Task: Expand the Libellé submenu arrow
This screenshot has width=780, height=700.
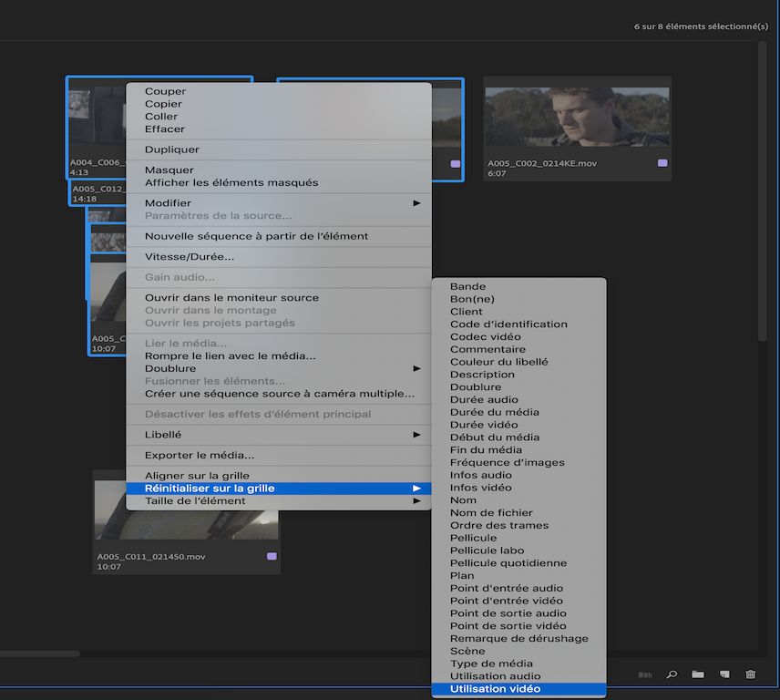Action: (416, 435)
